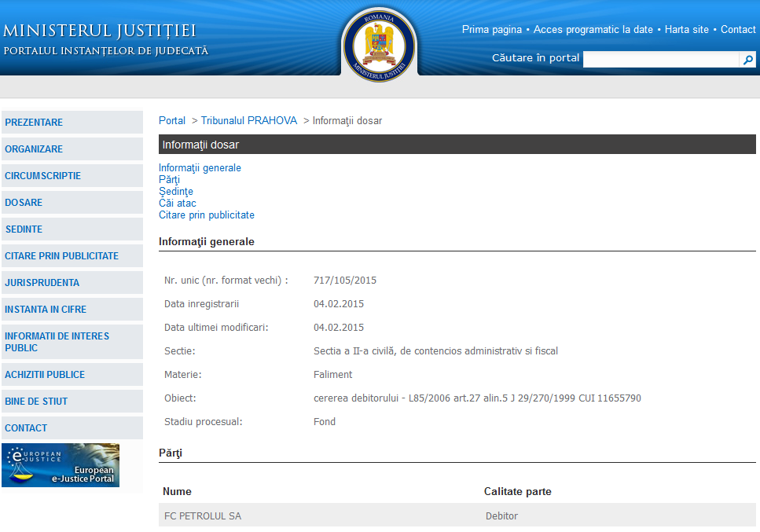Jump to Informații generale anchor link
This screenshot has width=760, height=532.
[200, 167]
